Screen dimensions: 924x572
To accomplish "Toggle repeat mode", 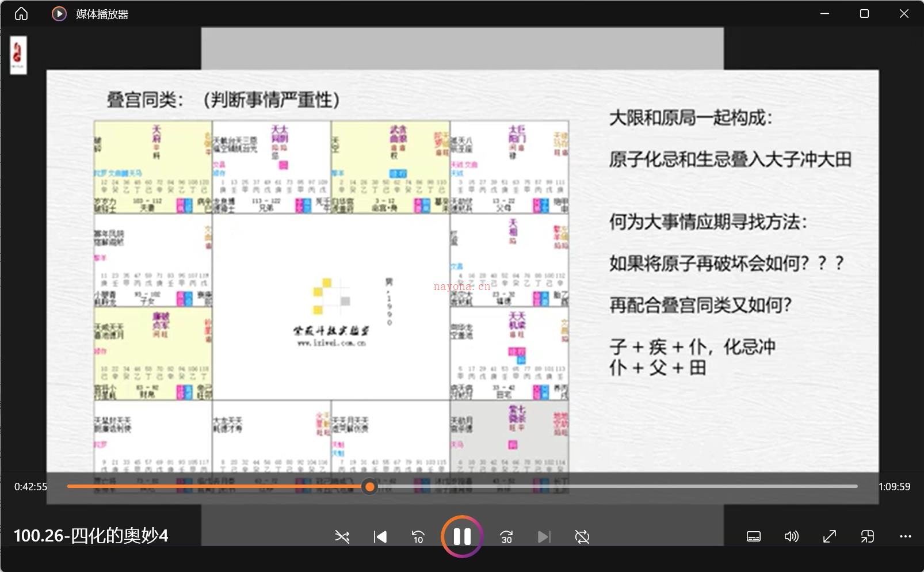I will (x=582, y=537).
